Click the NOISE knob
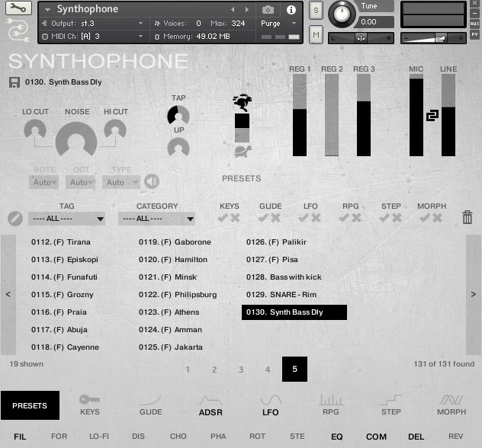This screenshot has height=448, width=482. 76,141
